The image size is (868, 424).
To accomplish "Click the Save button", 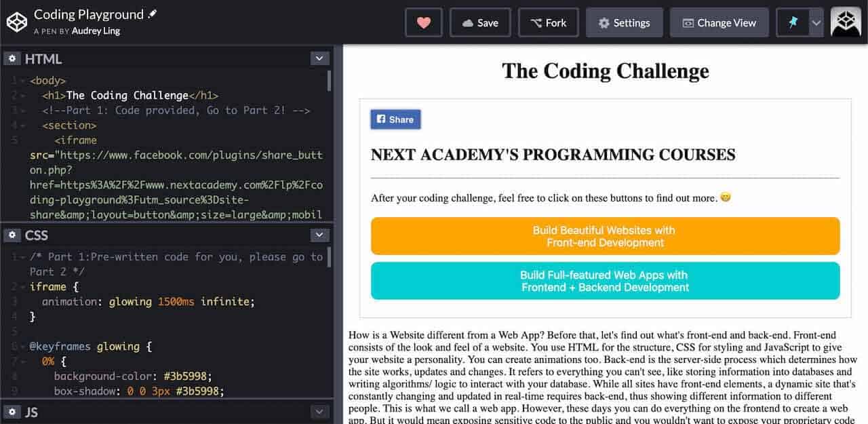I will (x=479, y=22).
